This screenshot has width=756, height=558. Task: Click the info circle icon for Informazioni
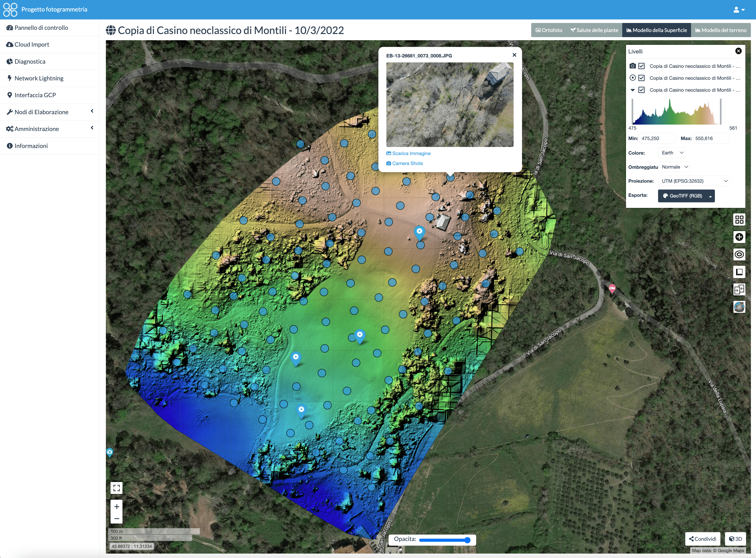point(10,146)
